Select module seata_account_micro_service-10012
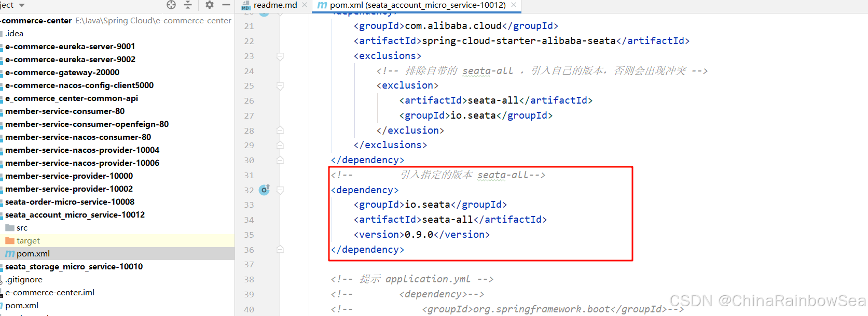The height and width of the screenshot is (316, 868). coord(75,215)
